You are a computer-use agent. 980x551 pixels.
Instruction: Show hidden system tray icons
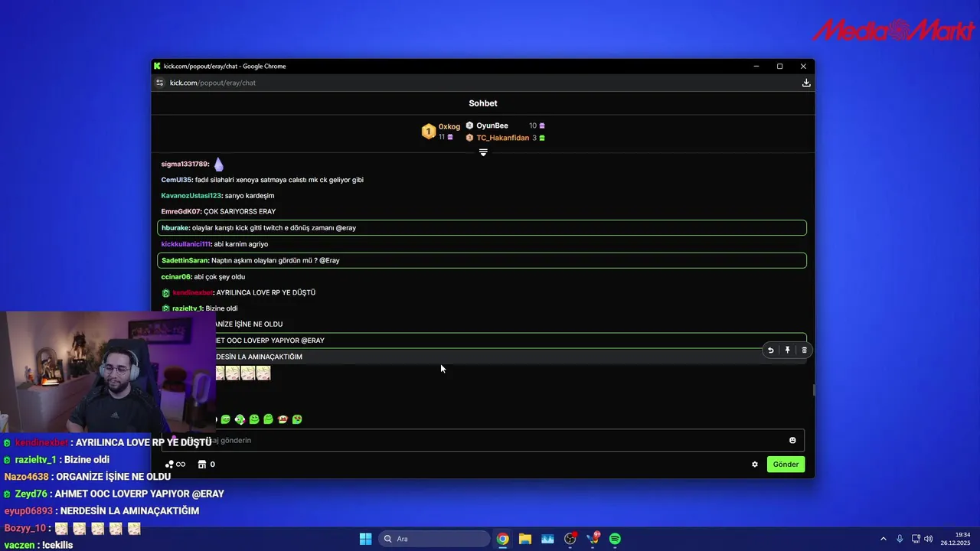(883, 539)
